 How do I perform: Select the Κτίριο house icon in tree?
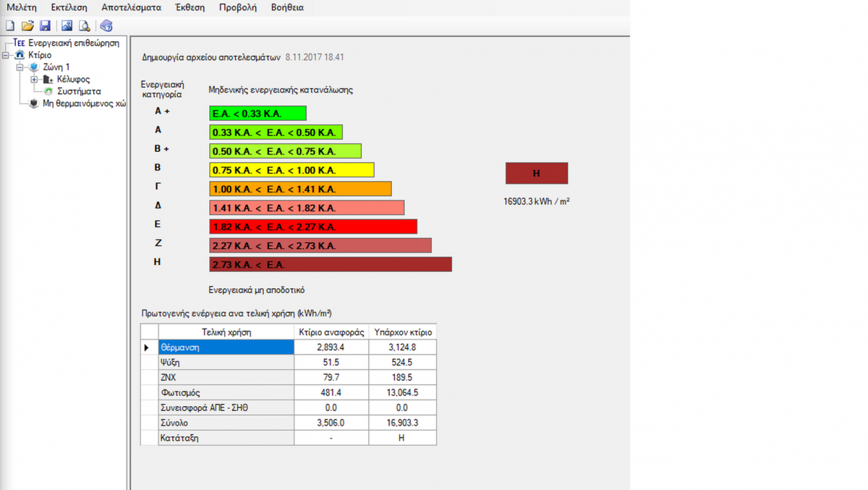tap(20, 55)
